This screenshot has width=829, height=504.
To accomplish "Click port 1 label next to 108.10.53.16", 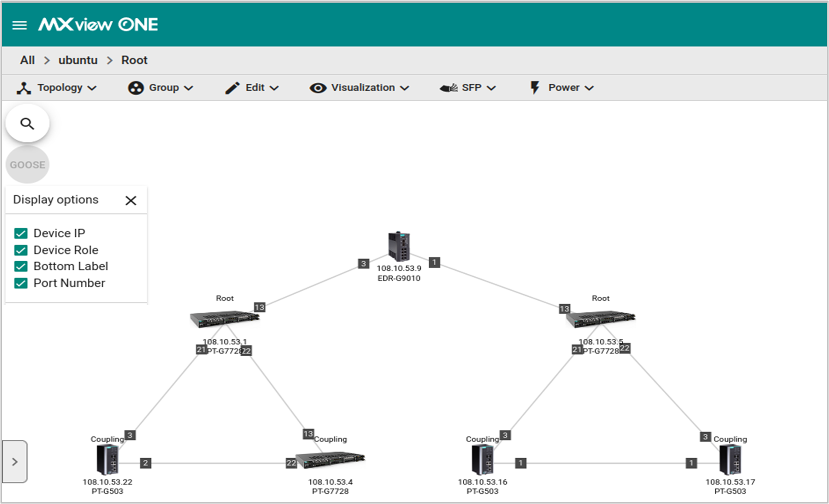I will (521, 463).
